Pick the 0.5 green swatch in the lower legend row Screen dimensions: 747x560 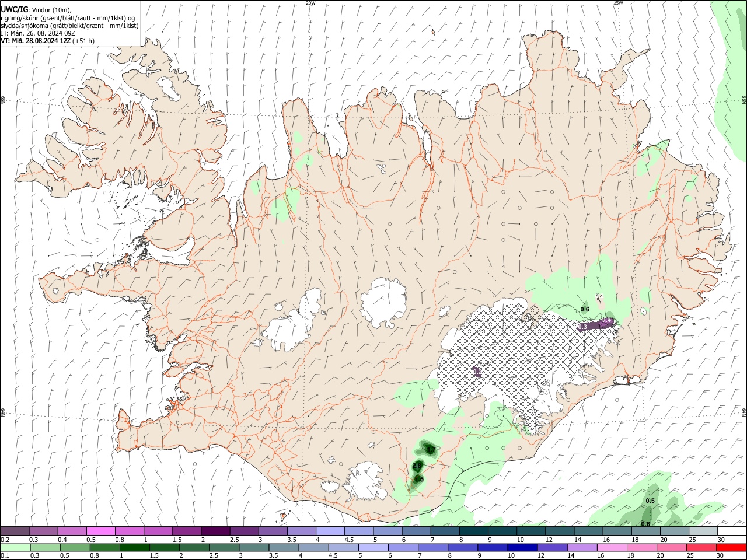pyautogui.click(x=75, y=547)
